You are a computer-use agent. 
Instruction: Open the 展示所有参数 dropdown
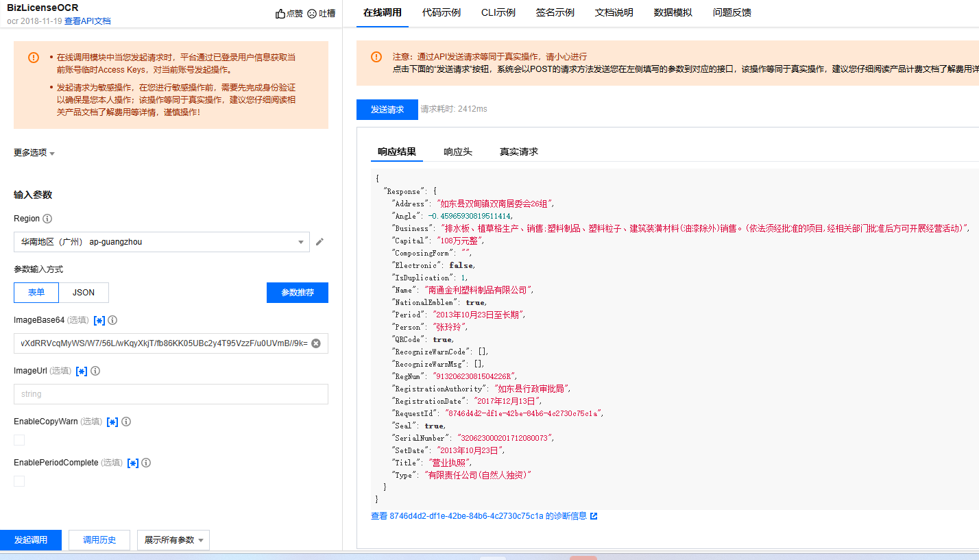(x=173, y=540)
